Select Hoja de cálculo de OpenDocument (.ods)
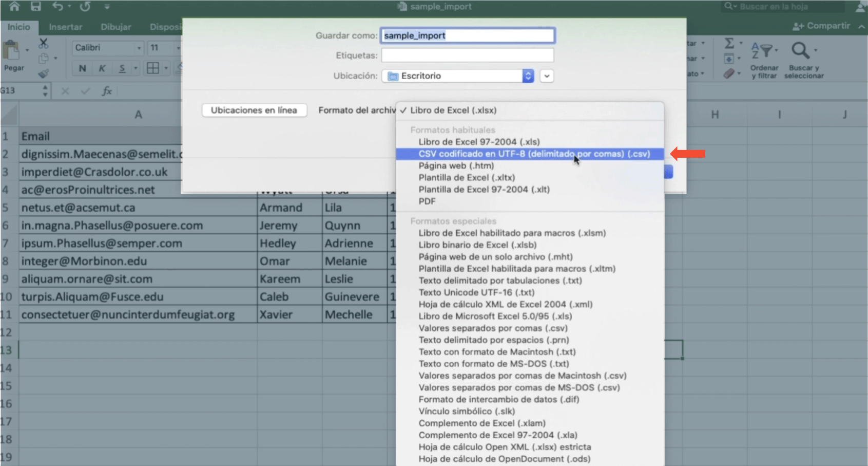Image resolution: width=868 pixels, height=466 pixels. [x=530, y=459]
